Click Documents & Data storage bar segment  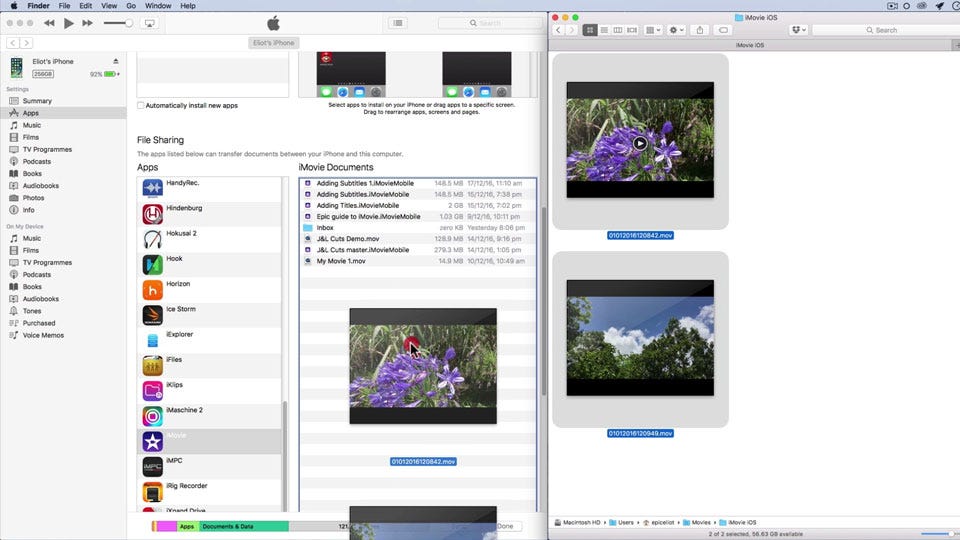pos(242,527)
